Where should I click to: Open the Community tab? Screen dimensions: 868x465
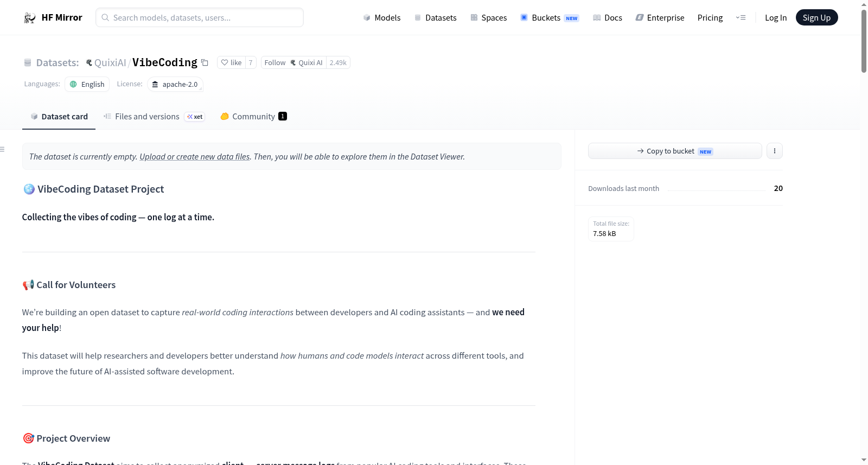pyautogui.click(x=253, y=116)
